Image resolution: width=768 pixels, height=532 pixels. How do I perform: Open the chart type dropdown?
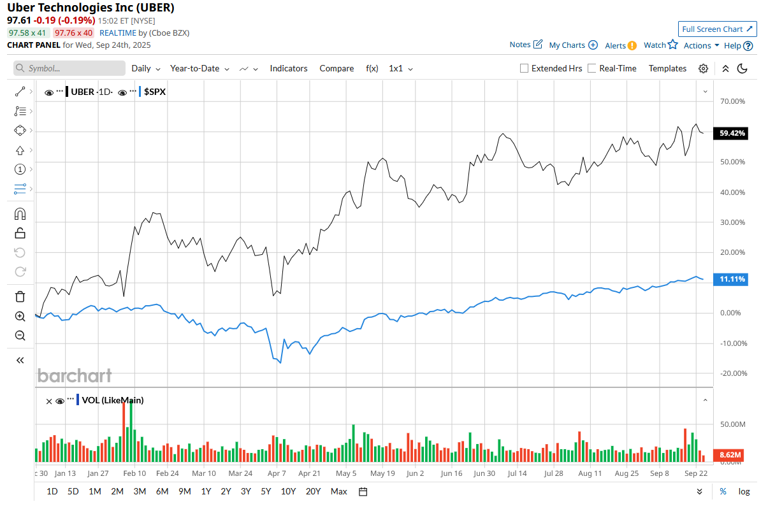point(249,68)
